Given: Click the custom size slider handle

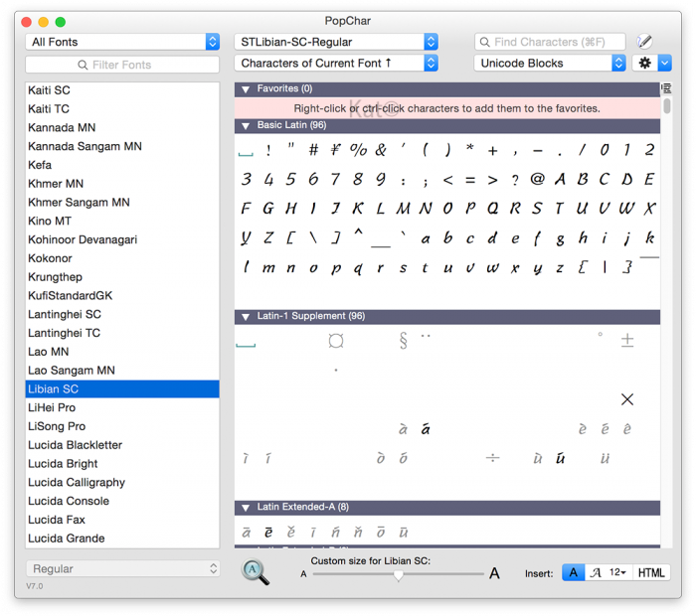Looking at the screenshot, I should point(398,575).
